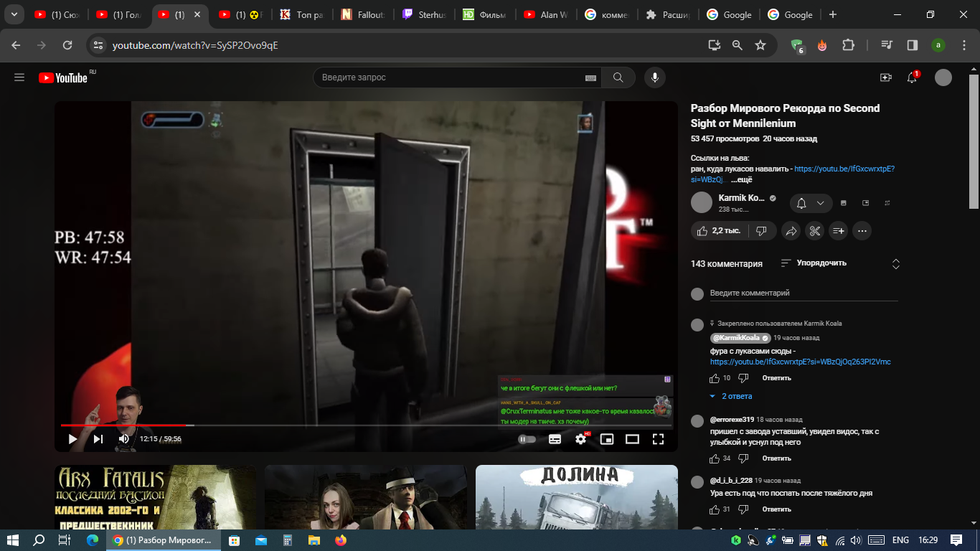This screenshot has width=980, height=551.
Task: Open channel notification bell dropdown
Action: [x=811, y=203]
